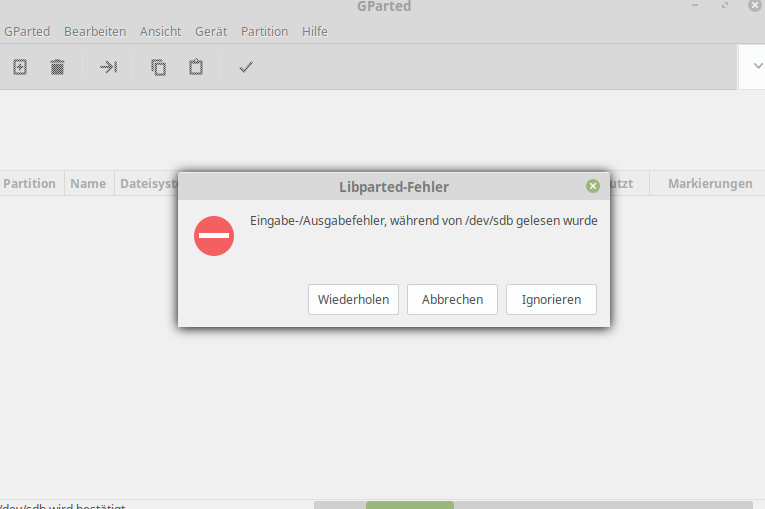Click the Dateisystem column header
The image size is (765, 509).
pos(147,183)
